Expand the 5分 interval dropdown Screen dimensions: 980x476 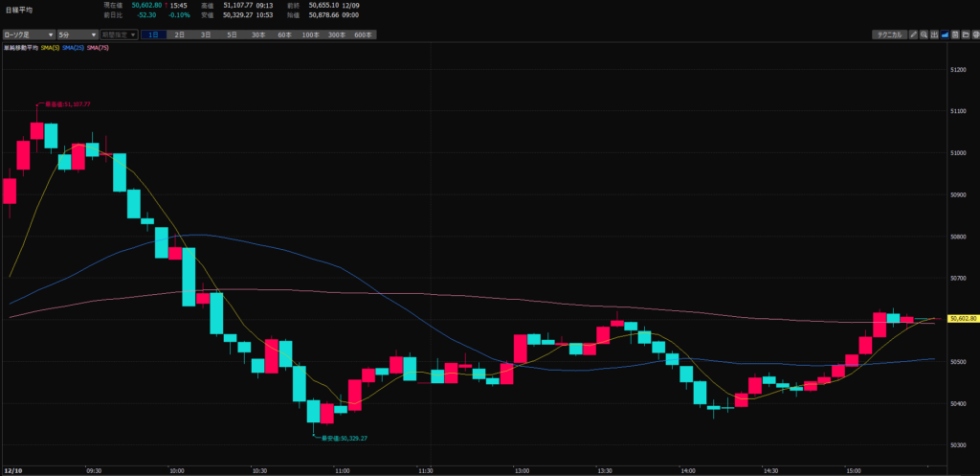[78, 34]
